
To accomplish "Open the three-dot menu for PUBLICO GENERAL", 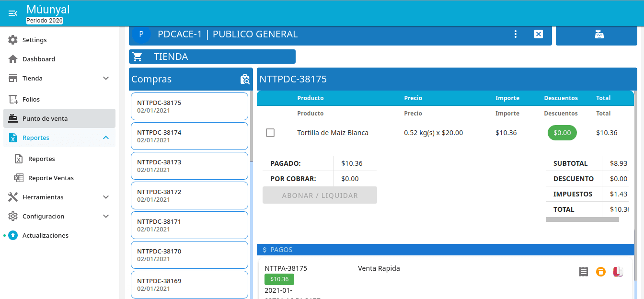I will [516, 34].
